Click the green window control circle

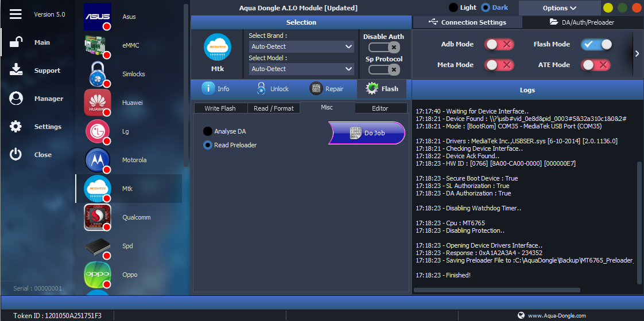623,8
